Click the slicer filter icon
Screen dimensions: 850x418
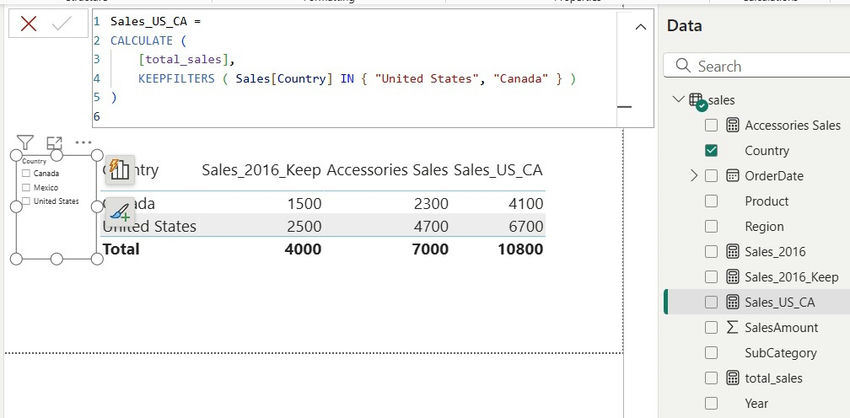[x=26, y=144]
